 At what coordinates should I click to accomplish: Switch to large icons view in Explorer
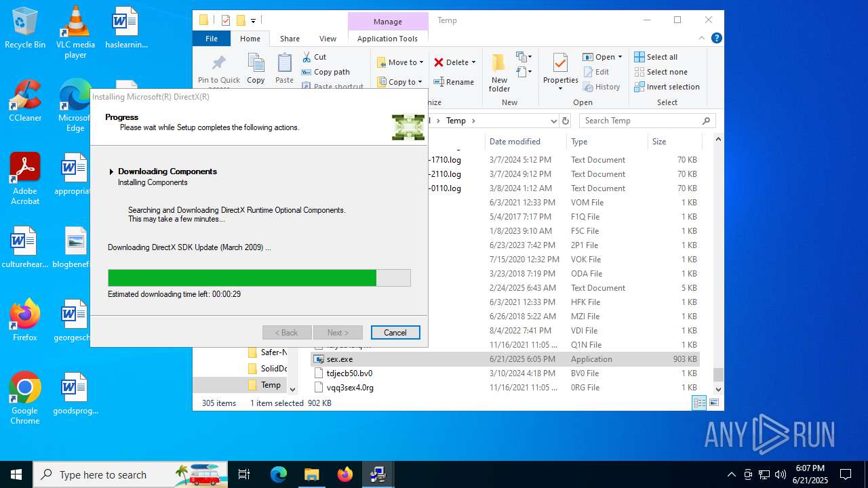coord(713,403)
